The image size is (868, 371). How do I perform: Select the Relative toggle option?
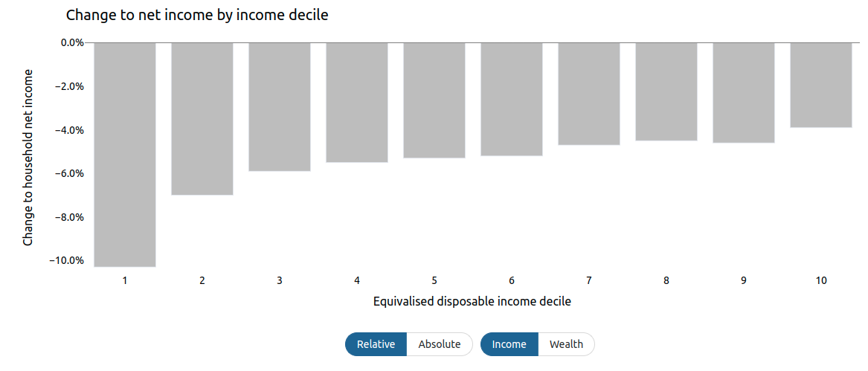[376, 344]
